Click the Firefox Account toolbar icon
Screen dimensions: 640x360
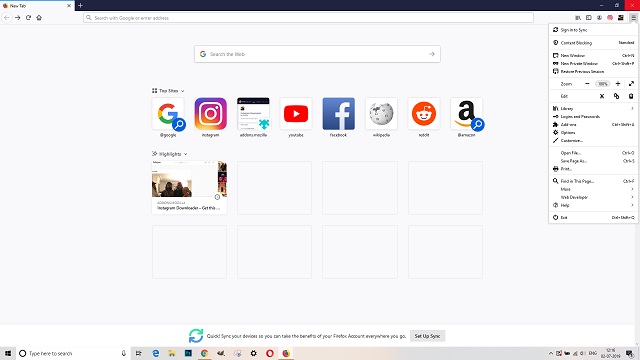(599, 18)
